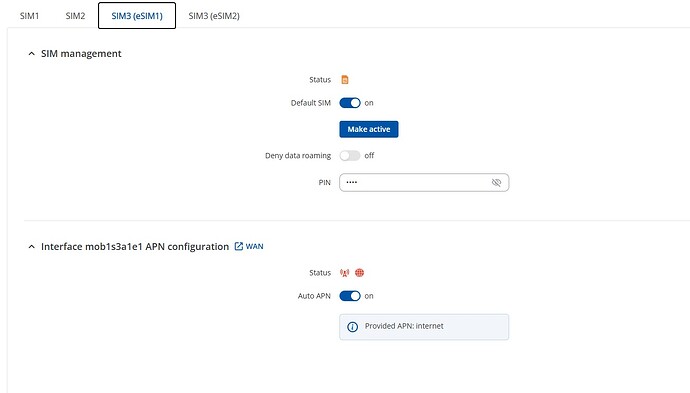The image size is (690, 393).
Task: Click the external link icon before WAN
Action: click(x=239, y=246)
